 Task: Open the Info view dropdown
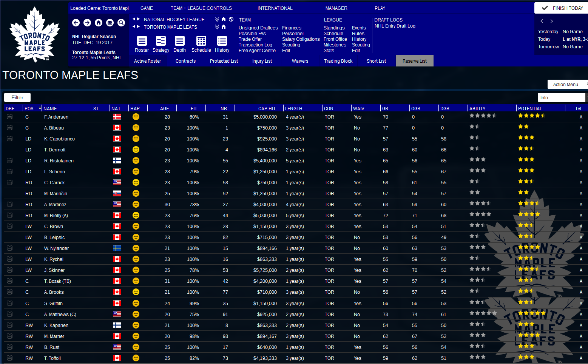coord(563,97)
